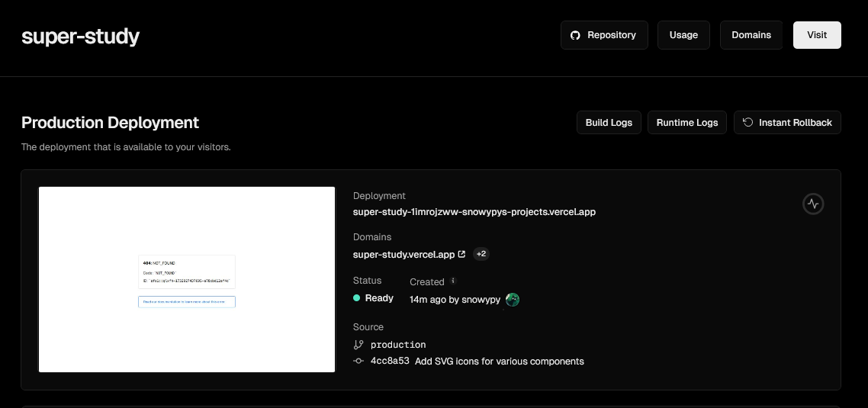The image size is (868, 408).
Task: Click the Deployment label text
Action: click(379, 196)
